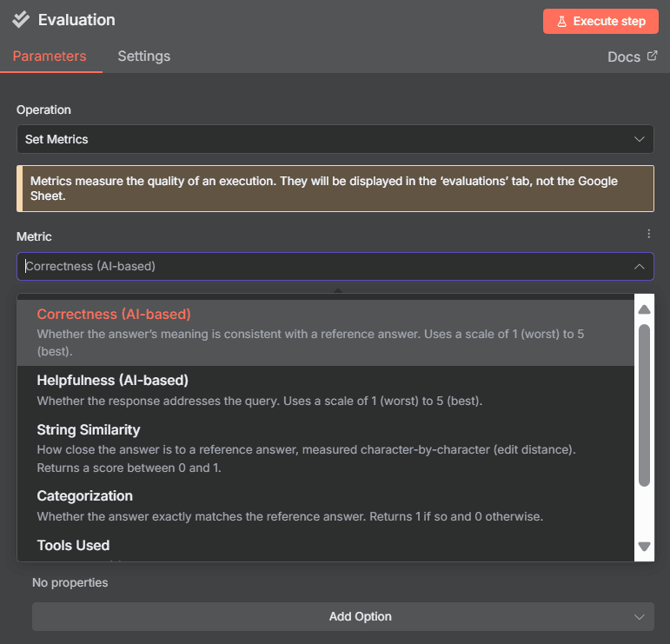Pick the Categorization metric option

pos(325,507)
